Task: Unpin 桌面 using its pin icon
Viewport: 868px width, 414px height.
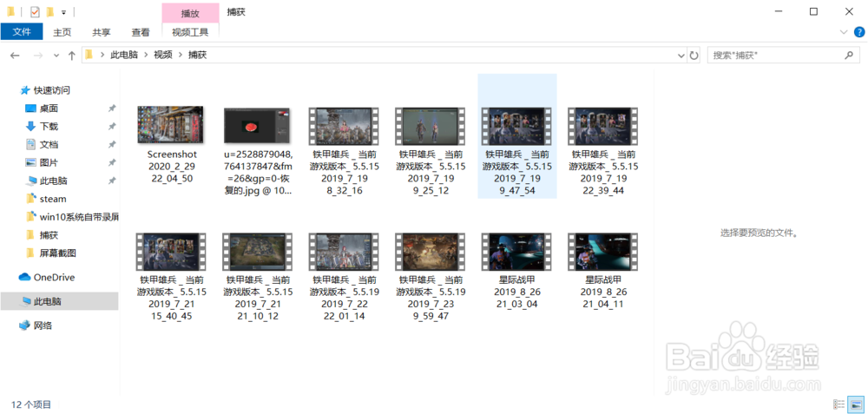Action: 112,108
